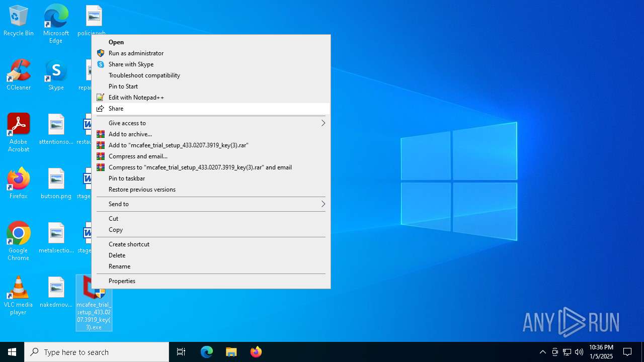Select Add to mcafee_trial_setup rar entry
Viewport: 644px width, 362px height.
pyautogui.click(x=211, y=145)
